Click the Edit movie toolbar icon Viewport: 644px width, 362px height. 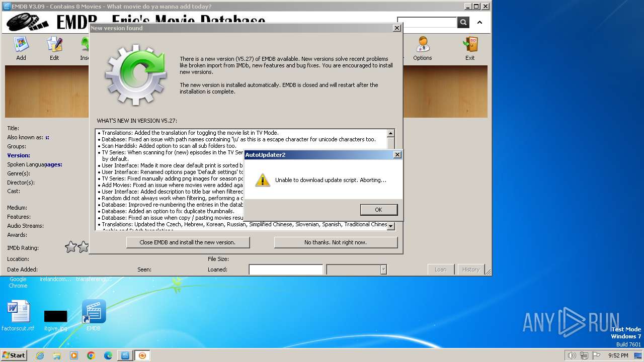pos(54,49)
